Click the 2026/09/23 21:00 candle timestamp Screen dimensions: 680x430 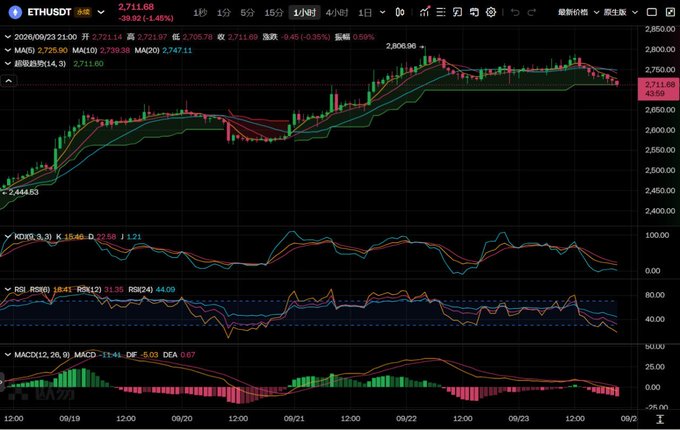(x=46, y=37)
